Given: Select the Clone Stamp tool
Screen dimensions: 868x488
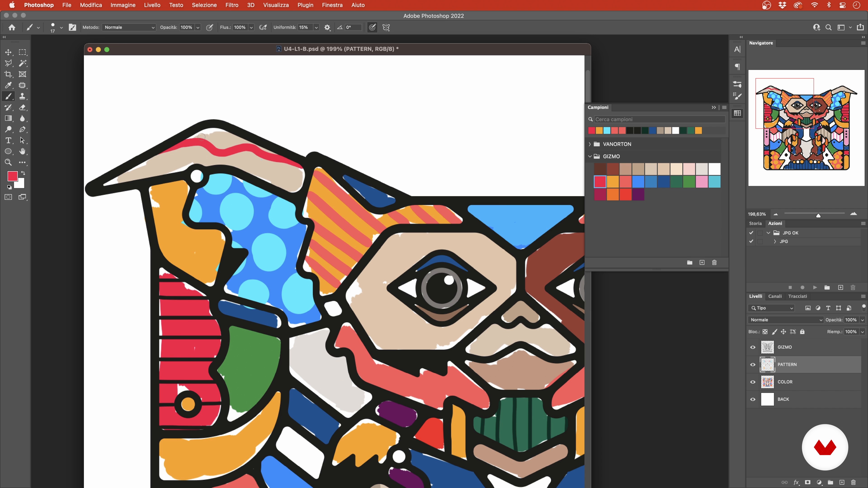Looking at the screenshot, I should coord(22,96).
